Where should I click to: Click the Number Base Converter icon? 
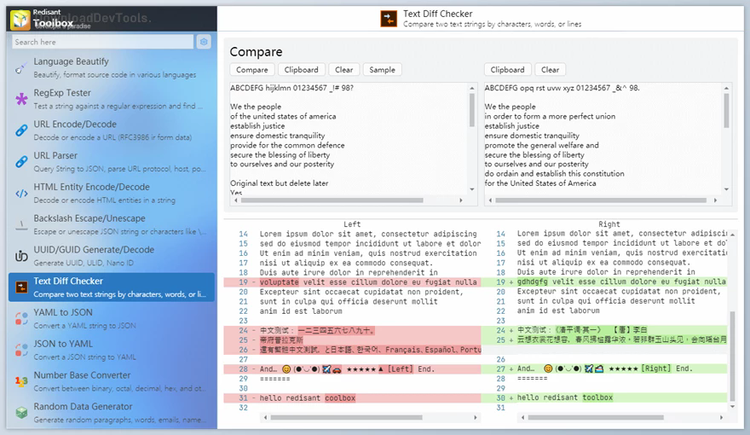[x=21, y=381]
